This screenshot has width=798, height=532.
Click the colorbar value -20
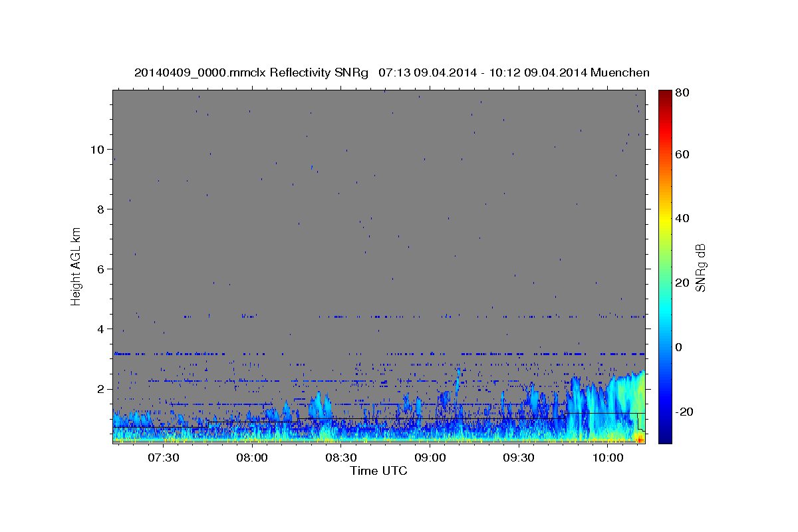pyautogui.click(x=684, y=412)
